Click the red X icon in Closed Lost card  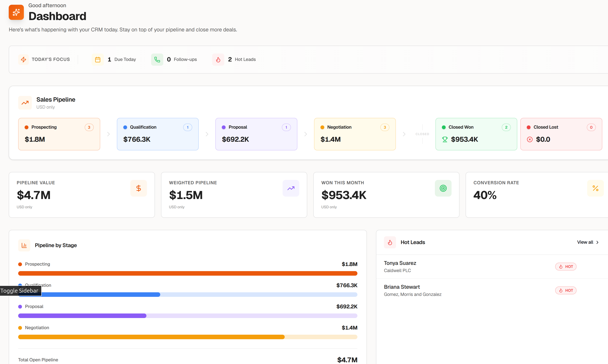tap(530, 139)
